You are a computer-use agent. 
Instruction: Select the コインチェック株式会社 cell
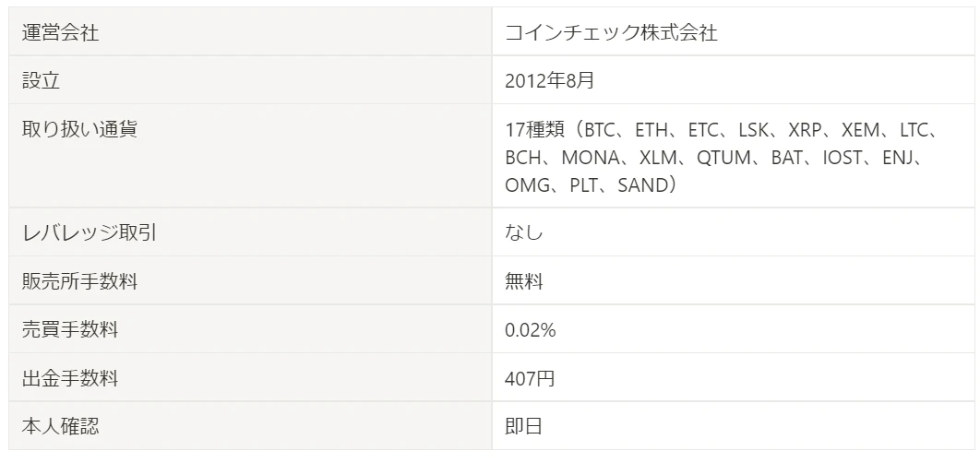pos(733,32)
